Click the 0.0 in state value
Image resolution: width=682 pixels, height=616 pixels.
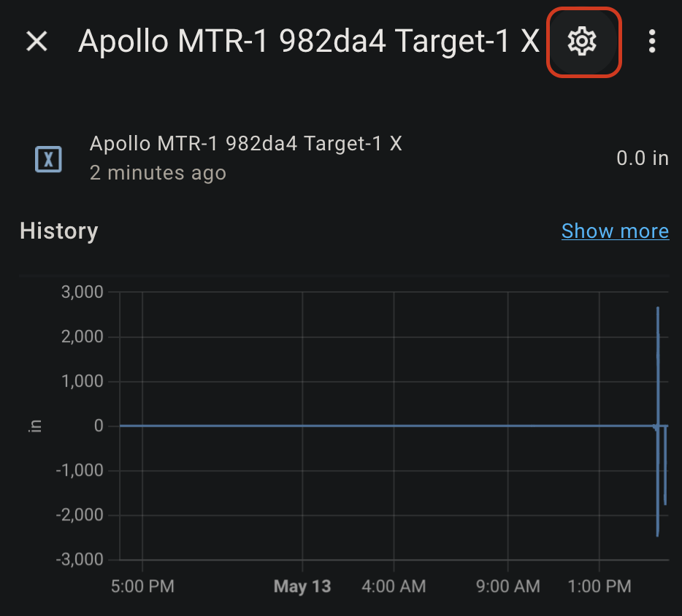(x=643, y=158)
